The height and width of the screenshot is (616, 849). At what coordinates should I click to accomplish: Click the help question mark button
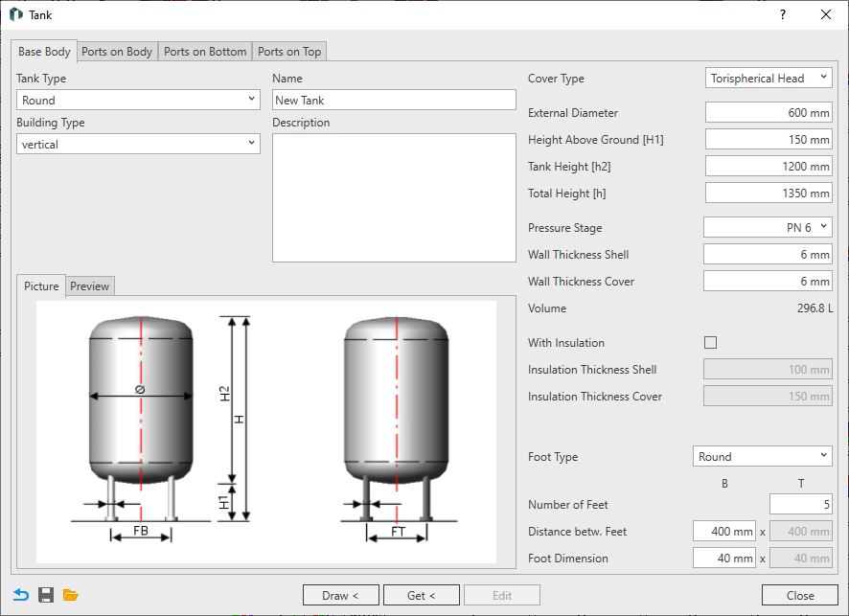782,14
